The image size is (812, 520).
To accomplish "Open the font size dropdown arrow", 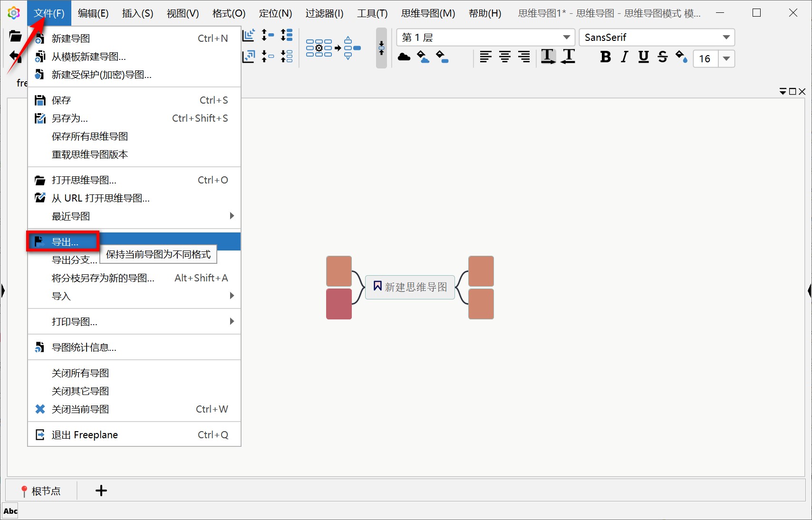I will coord(726,58).
